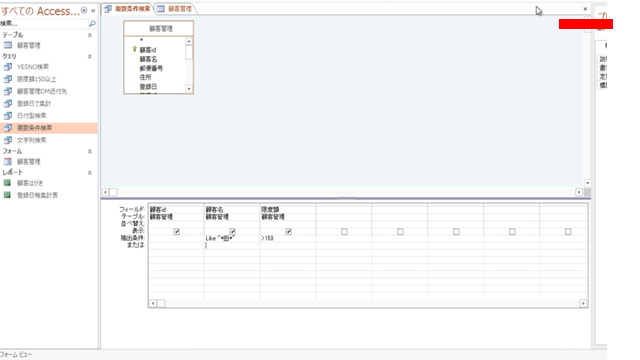
Task: Click the search magnifier icon in navigation pane
Action: (x=92, y=24)
